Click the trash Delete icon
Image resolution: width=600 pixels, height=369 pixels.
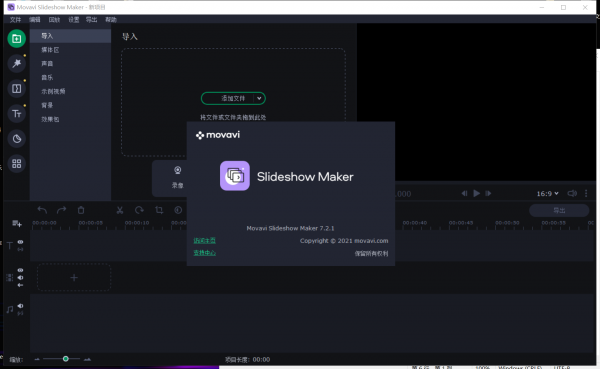point(81,210)
